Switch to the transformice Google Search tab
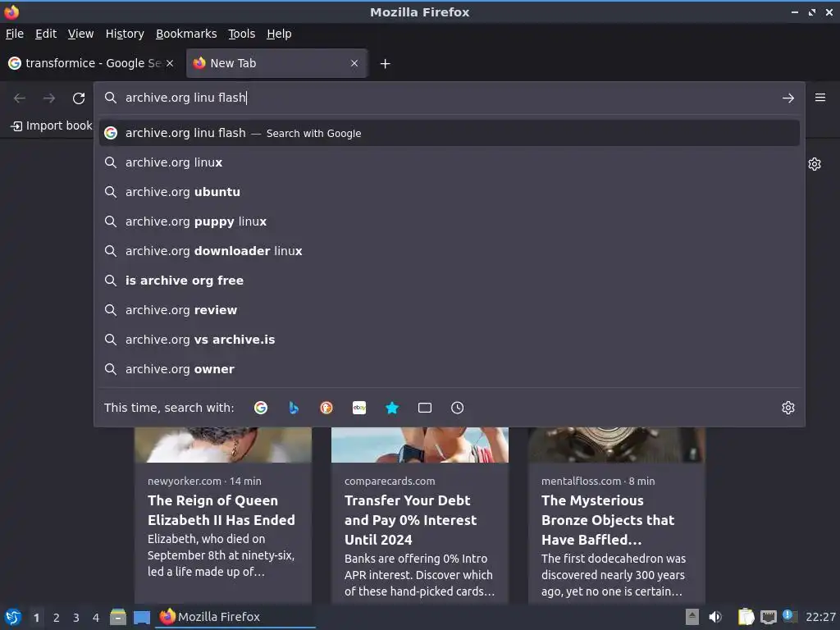 [x=91, y=63]
